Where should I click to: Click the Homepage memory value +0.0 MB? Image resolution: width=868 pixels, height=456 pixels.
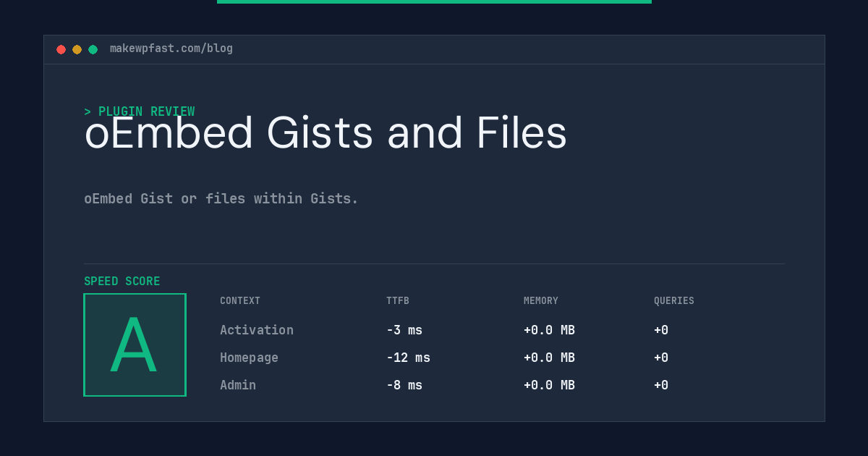tap(549, 358)
